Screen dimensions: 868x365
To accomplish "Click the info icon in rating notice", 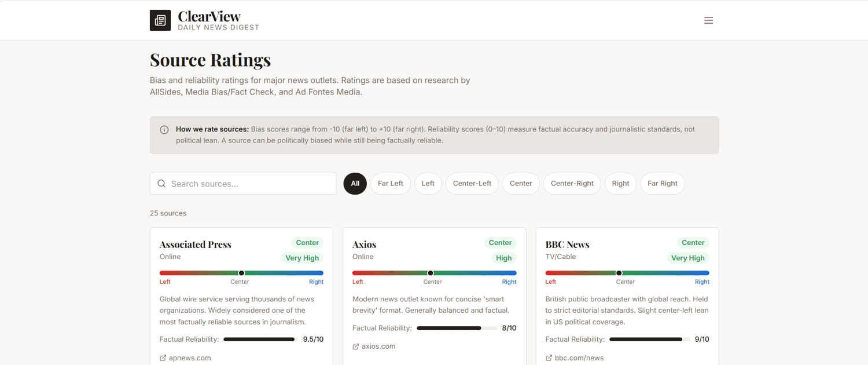I will click(x=164, y=130).
